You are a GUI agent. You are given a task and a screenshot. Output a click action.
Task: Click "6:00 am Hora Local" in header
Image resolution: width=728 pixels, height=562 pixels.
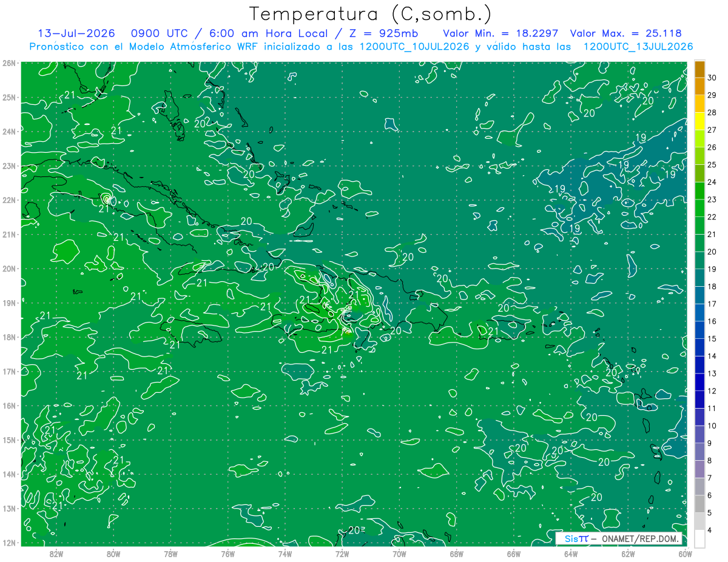coord(269,34)
